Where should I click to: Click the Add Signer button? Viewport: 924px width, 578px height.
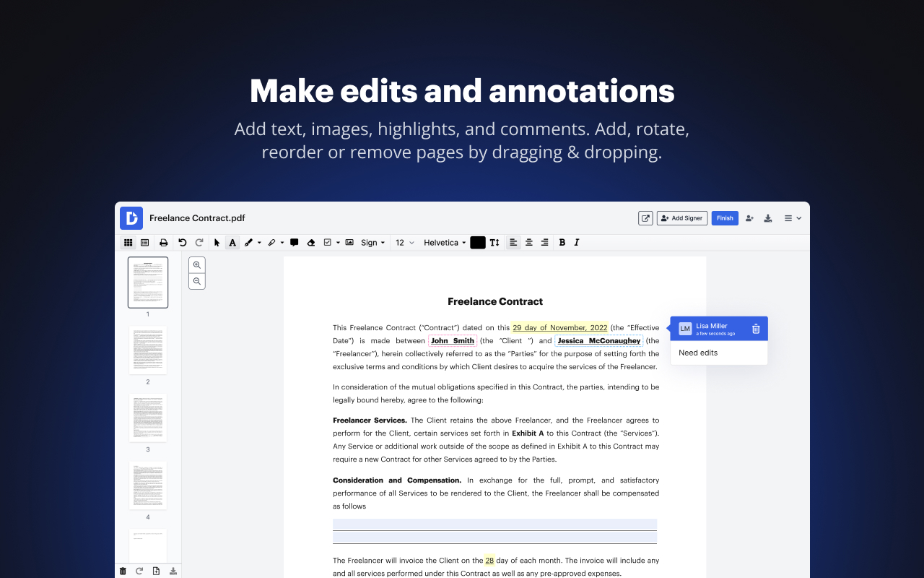(682, 218)
